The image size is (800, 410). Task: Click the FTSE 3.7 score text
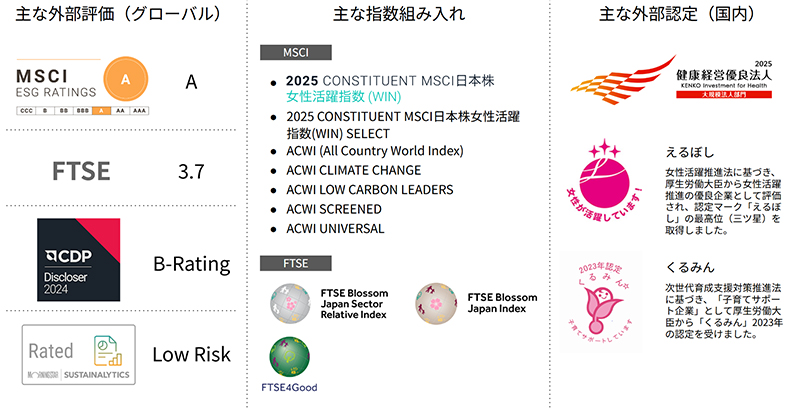click(191, 171)
